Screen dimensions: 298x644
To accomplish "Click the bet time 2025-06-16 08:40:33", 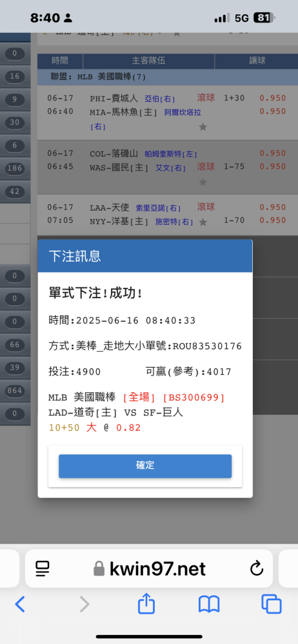I will (x=136, y=320).
